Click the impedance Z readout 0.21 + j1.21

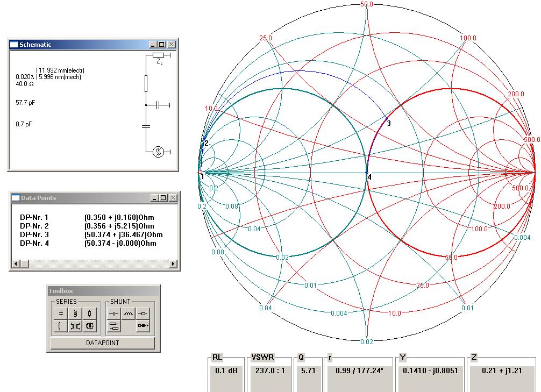[x=502, y=370]
